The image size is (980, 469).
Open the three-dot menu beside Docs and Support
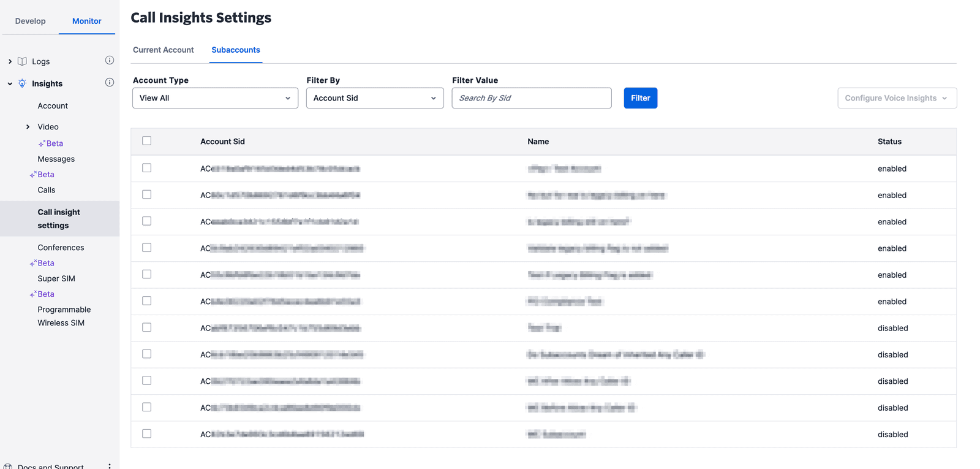point(110,466)
